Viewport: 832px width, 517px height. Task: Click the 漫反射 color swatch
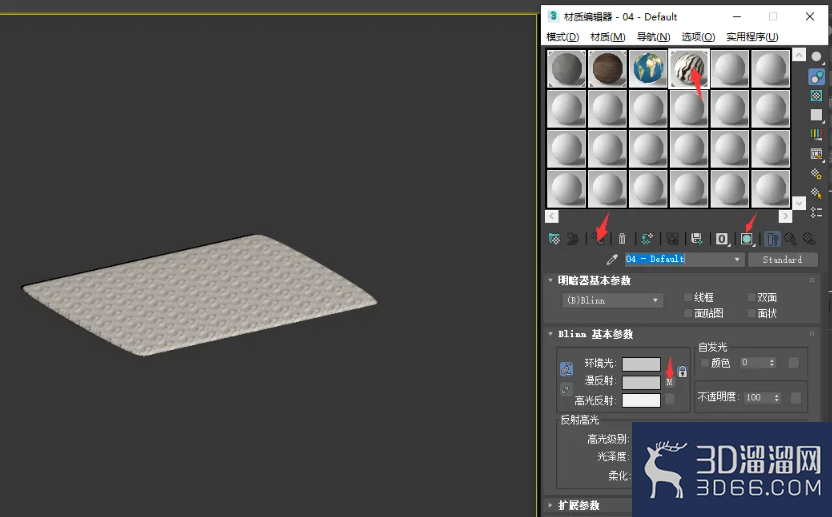642,382
